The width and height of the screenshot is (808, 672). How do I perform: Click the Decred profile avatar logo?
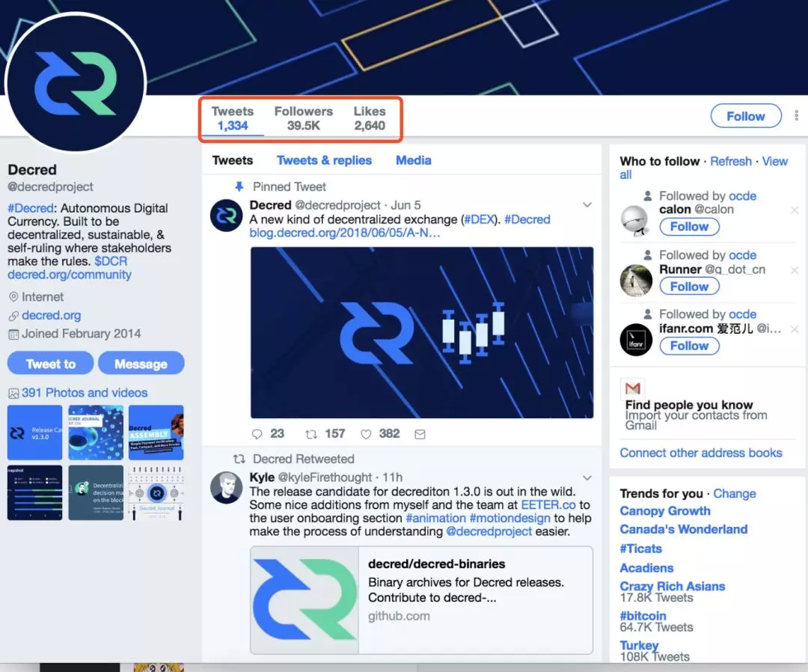(x=76, y=83)
